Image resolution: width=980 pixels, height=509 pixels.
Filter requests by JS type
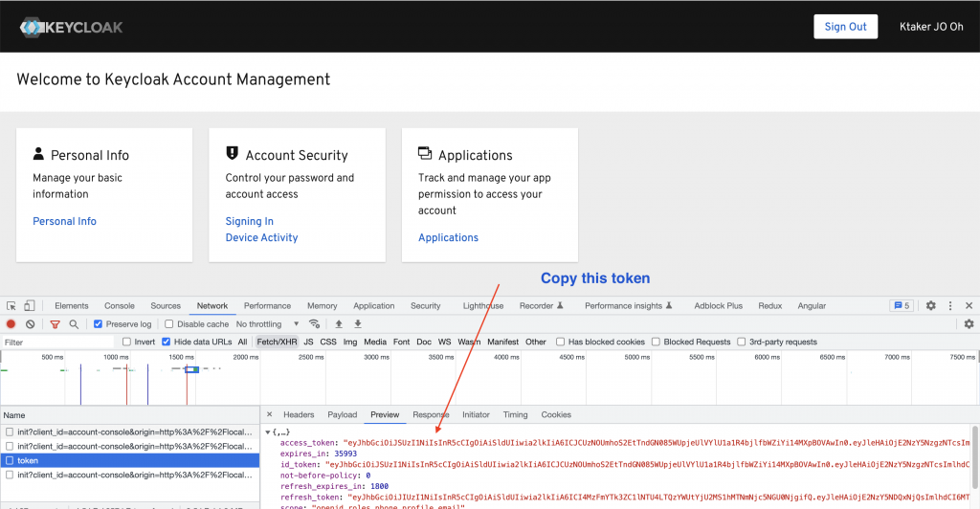309,342
